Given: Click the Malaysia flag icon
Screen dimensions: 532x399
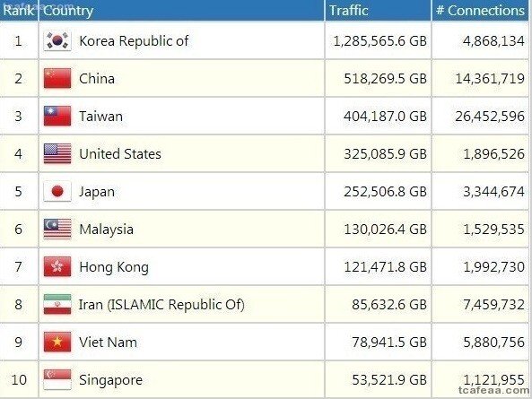Looking at the screenshot, I should point(57,229).
